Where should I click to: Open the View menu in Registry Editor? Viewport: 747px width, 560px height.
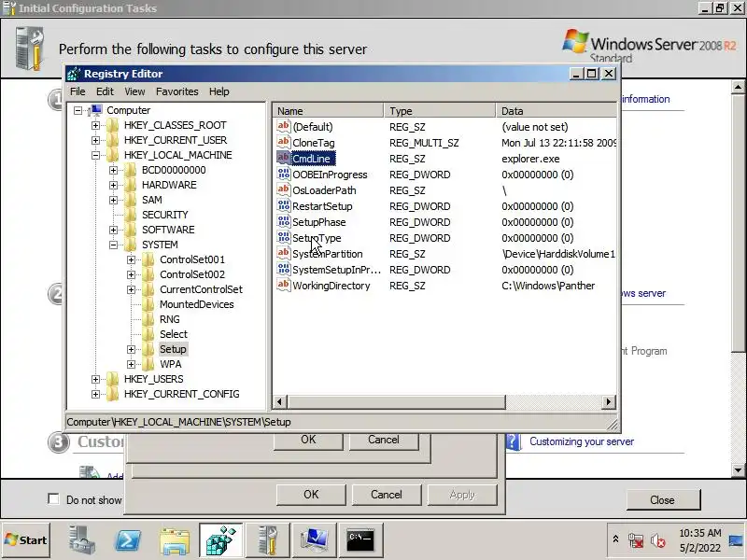[x=134, y=91]
